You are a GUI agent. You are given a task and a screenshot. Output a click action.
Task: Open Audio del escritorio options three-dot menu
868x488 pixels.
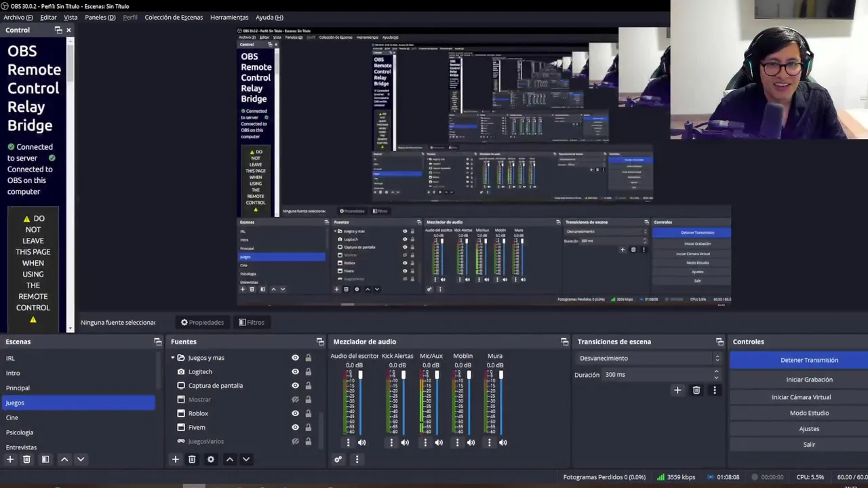(x=349, y=443)
